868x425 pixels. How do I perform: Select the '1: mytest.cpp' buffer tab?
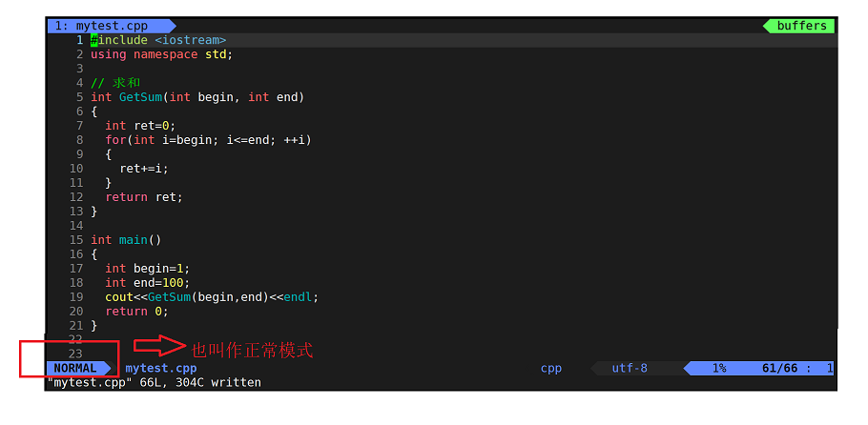(112, 26)
